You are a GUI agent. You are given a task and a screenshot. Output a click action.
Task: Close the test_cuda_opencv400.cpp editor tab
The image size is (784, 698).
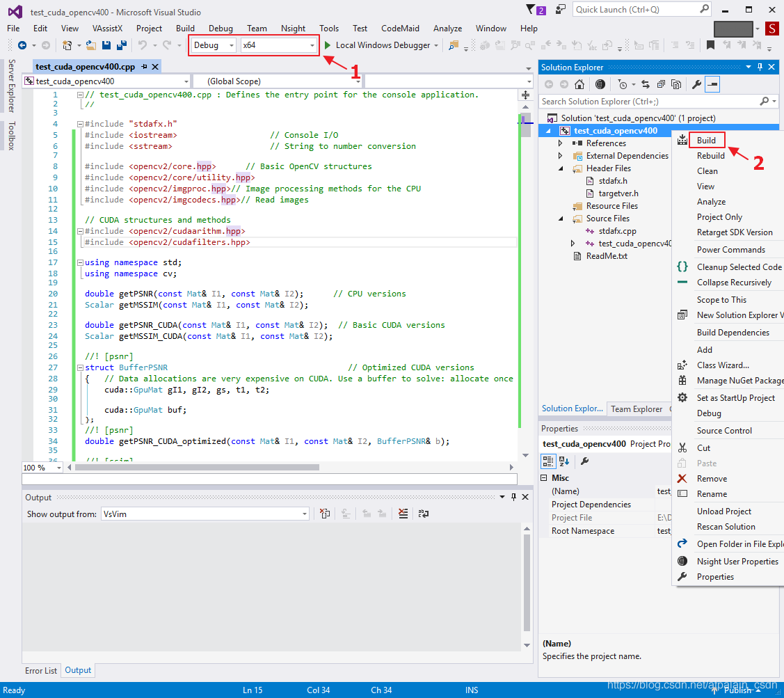(155, 67)
